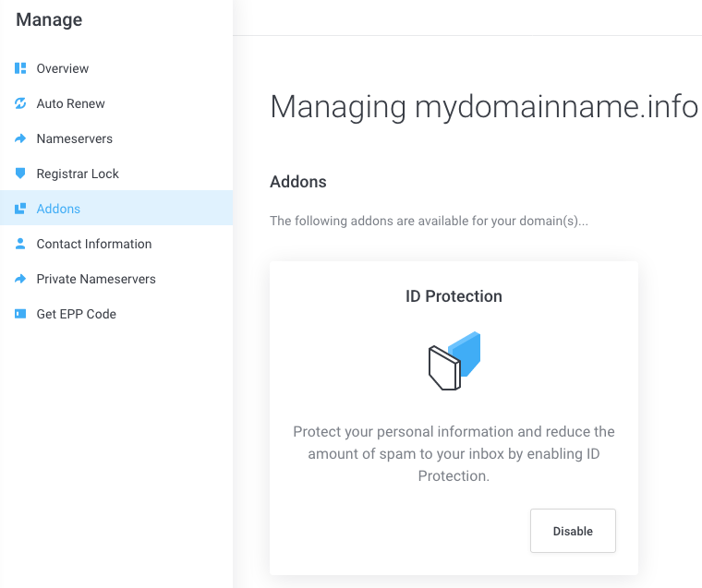The width and height of the screenshot is (702, 588).
Task: Click the ID Protection shield illustration
Action: point(454,361)
